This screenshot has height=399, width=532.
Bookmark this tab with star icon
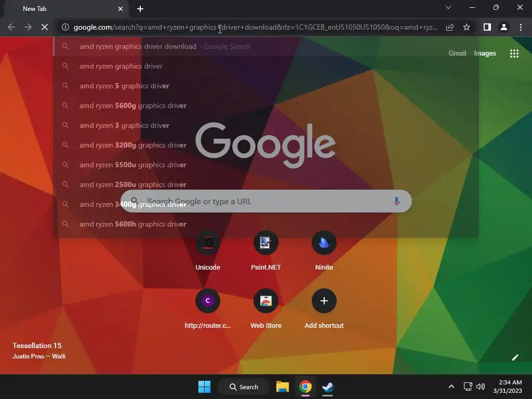[x=467, y=27]
